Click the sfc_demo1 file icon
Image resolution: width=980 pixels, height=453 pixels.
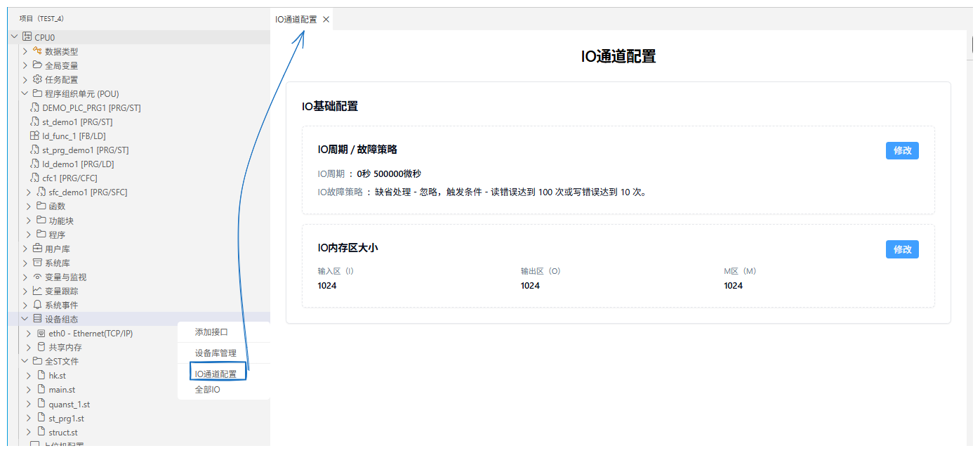click(41, 192)
